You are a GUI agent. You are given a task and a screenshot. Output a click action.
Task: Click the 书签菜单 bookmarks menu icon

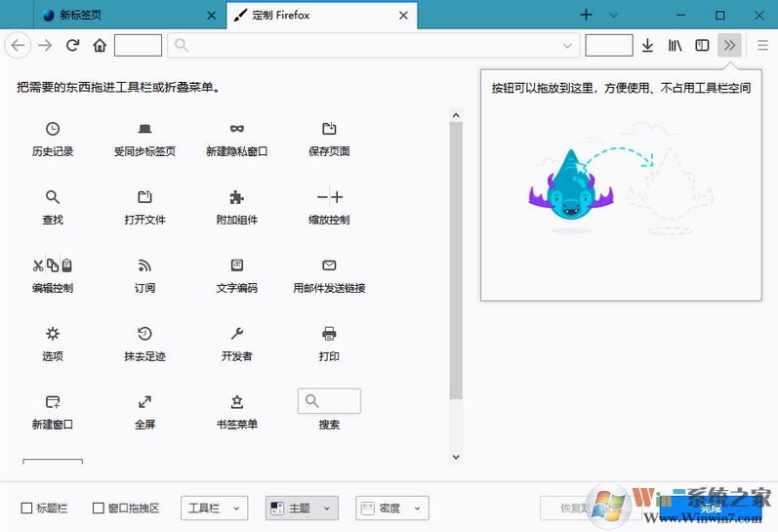(x=237, y=401)
